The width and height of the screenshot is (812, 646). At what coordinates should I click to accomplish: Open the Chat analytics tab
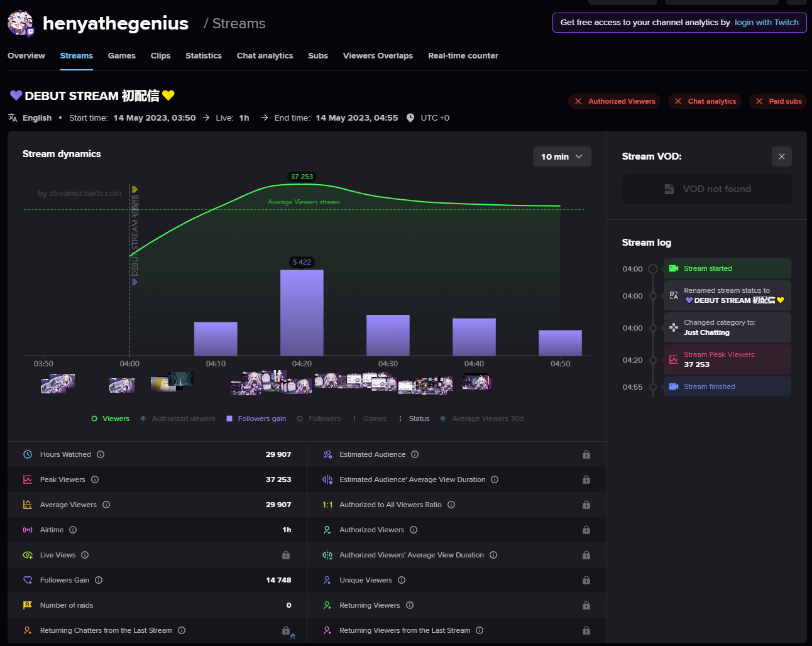pos(265,56)
